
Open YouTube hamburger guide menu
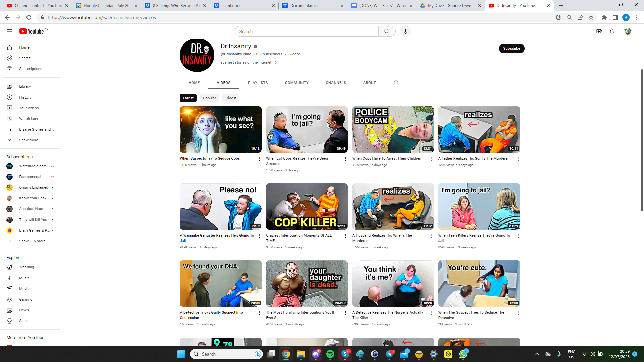click(x=9, y=31)
